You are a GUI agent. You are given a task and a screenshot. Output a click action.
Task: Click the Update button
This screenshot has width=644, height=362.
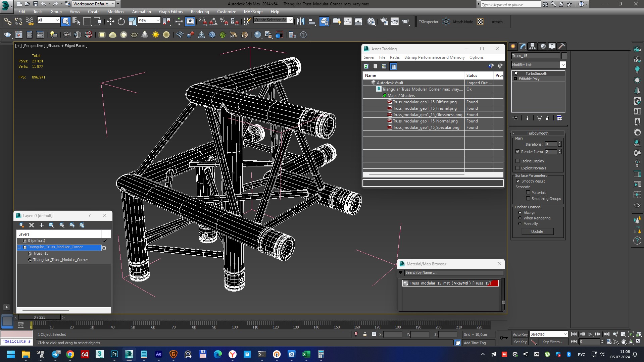click(x=537, y=231)
